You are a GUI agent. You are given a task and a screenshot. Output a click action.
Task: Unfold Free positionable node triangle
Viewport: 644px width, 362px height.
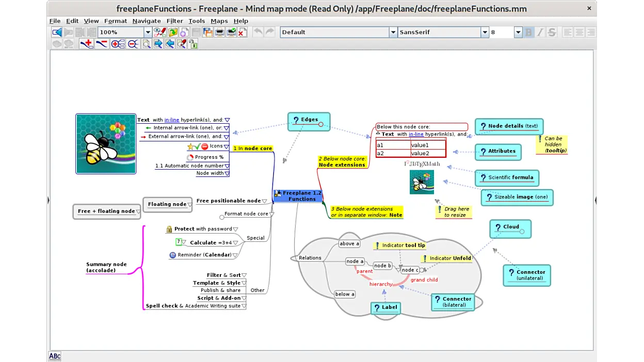[x=264, y=201]
